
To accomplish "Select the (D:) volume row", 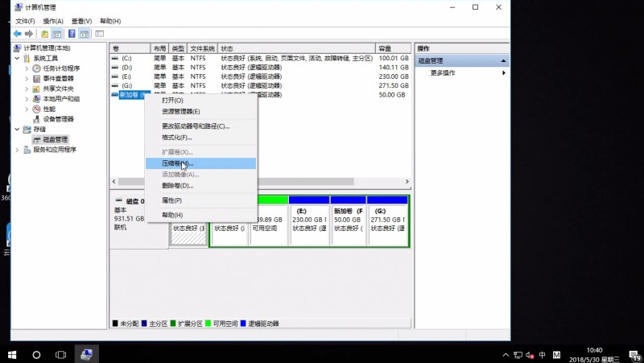I will [x=260, y=68].
